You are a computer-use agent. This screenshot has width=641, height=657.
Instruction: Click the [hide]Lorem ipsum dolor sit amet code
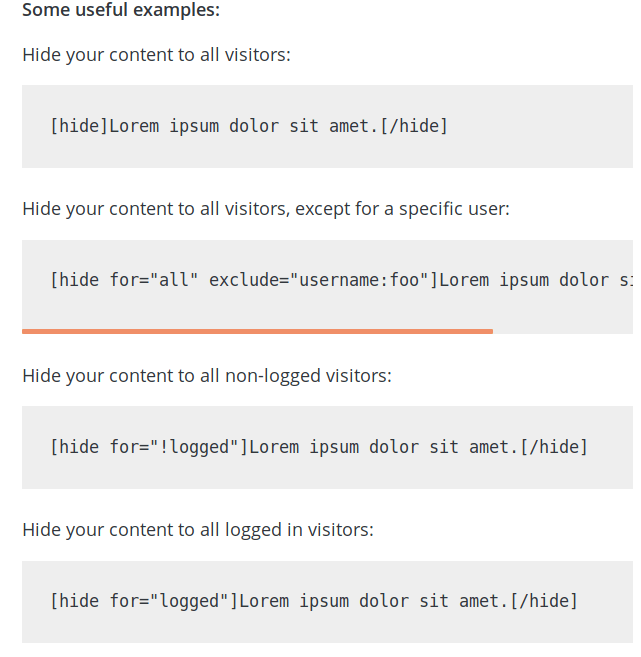click(249, 126)
